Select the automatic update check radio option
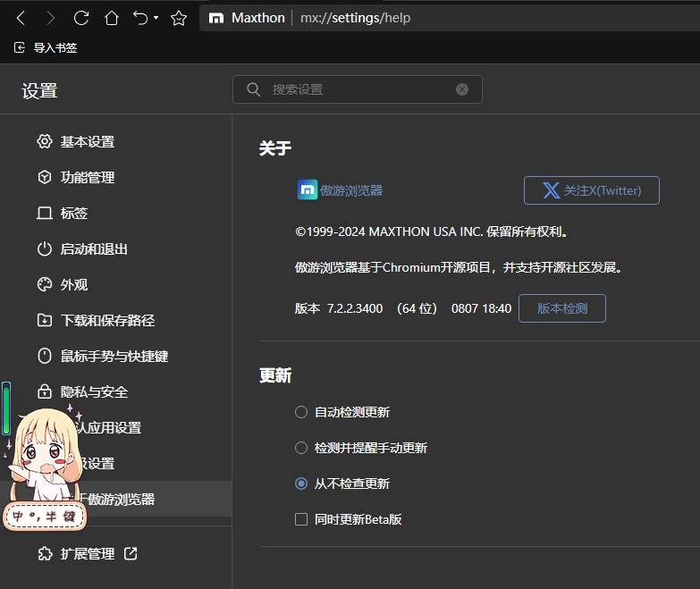 click(x=301, y=412)
